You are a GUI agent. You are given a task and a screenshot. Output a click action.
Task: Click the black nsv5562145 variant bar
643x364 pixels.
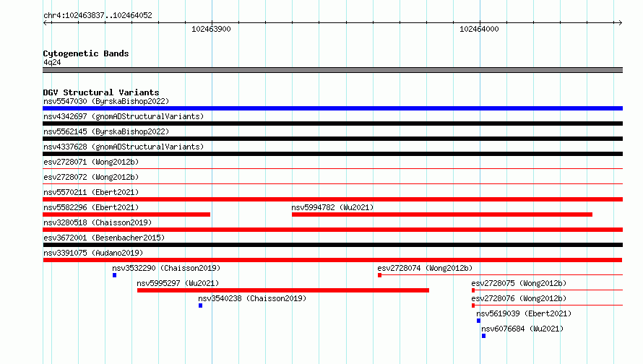(332, 139)
